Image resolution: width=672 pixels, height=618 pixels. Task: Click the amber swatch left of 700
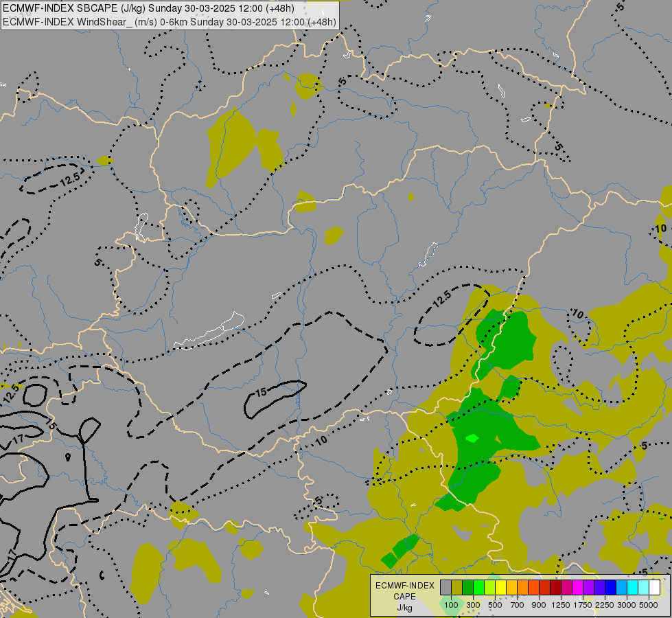[511, 588]
